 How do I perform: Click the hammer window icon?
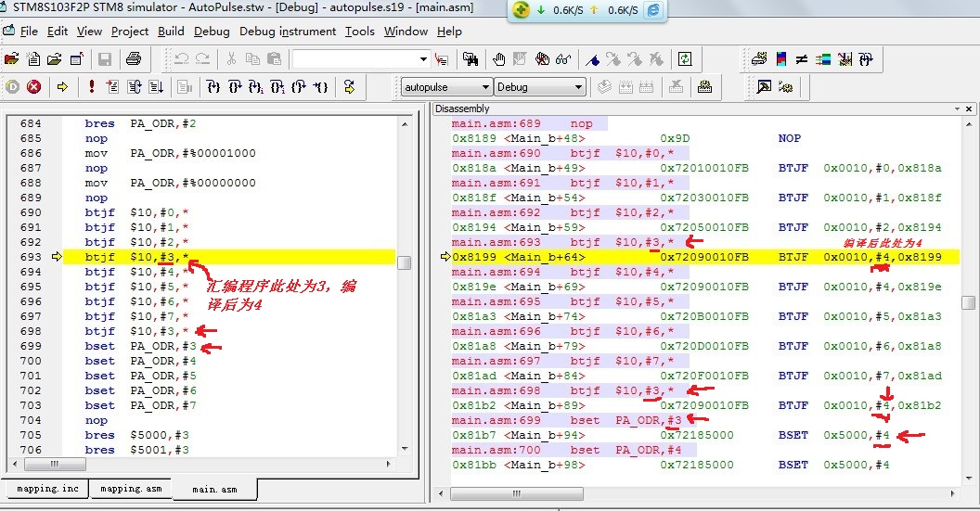coord(764,87)
